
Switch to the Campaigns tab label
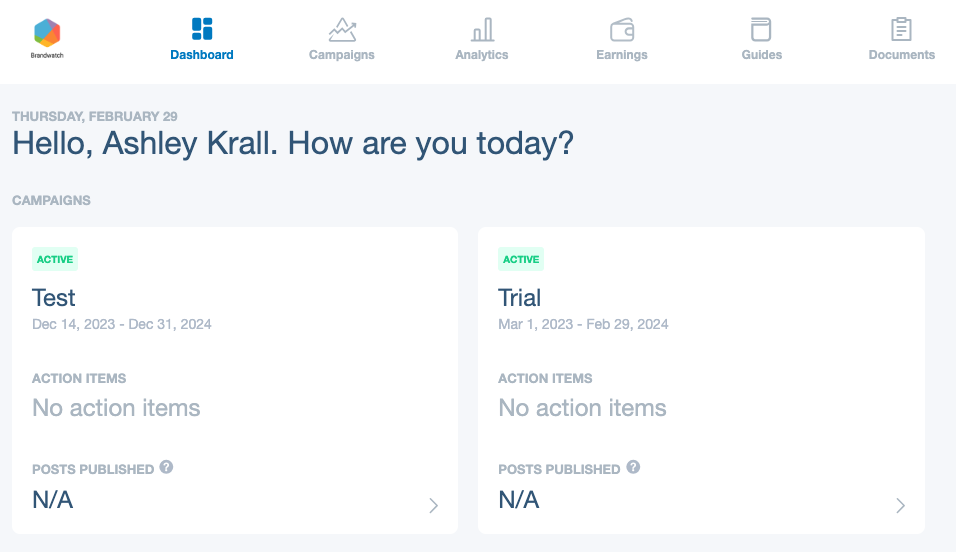341,55
